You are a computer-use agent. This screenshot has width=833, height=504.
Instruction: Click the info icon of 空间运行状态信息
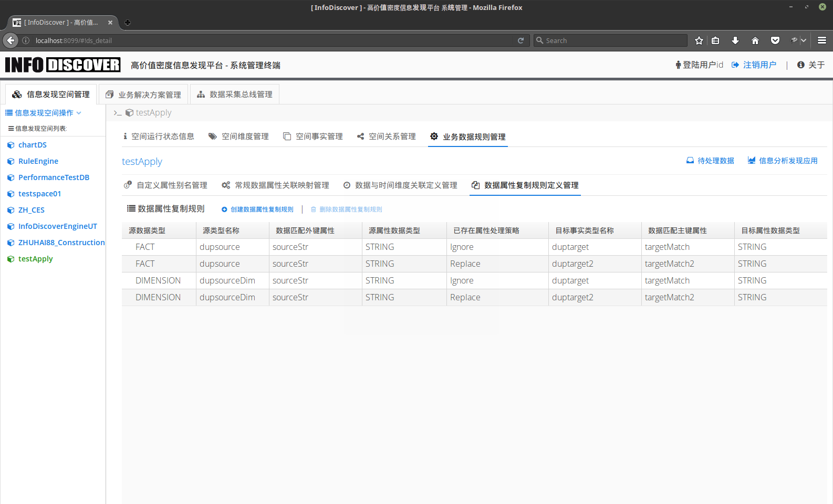coord(125,136)
